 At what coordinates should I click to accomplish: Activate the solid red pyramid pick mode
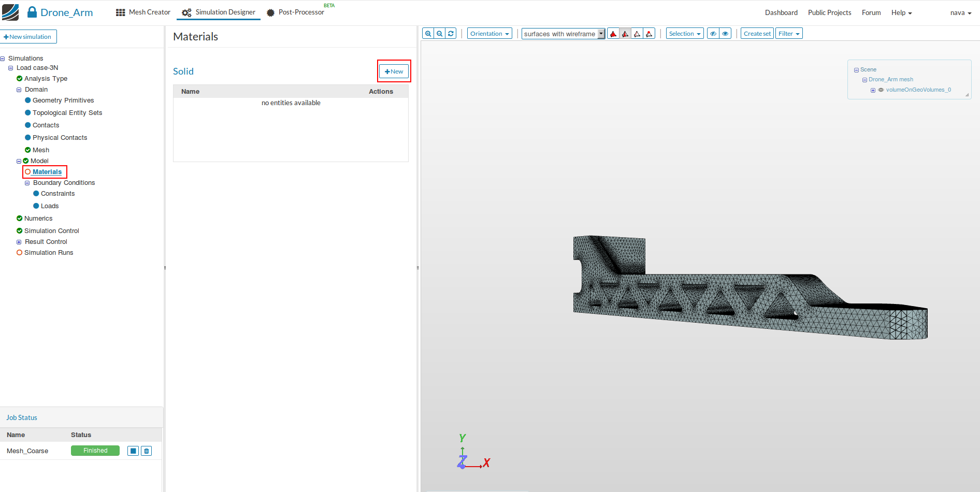[x=613, y=34]
